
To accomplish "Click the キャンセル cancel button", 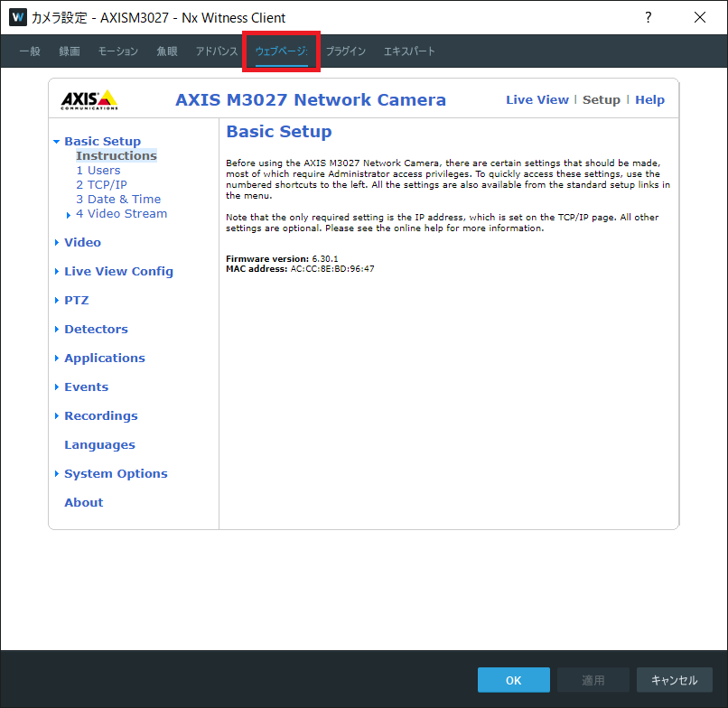I will point(674,680).
